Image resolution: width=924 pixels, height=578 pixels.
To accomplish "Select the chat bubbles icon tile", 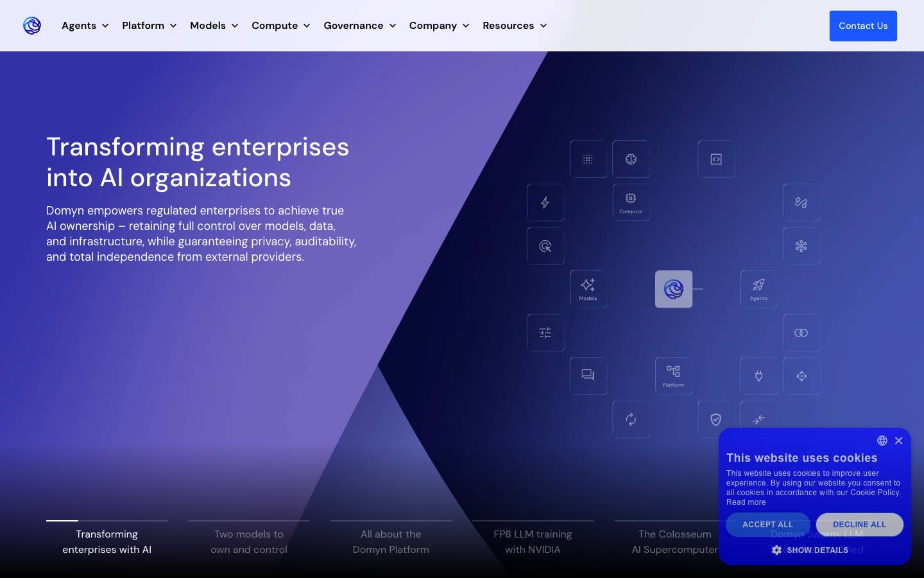I will (588, 376).
